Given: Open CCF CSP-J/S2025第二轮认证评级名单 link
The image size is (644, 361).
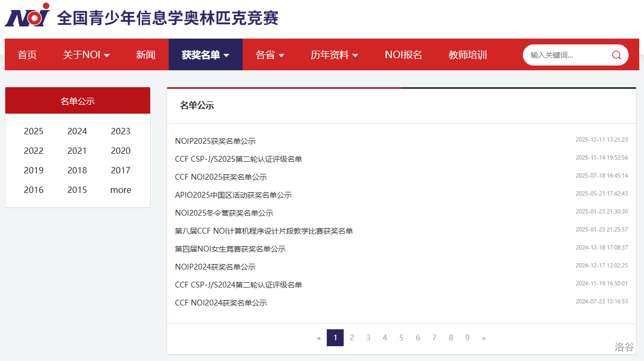Looking at the screenshot, I should pos(238,159).
